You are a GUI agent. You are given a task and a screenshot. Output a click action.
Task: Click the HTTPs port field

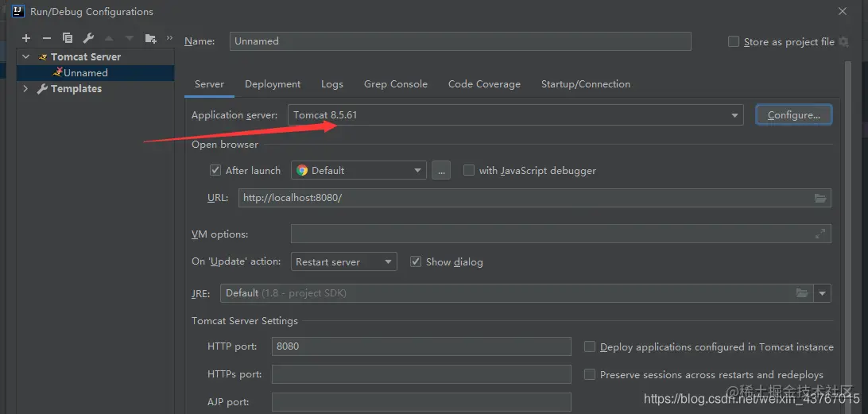421,374
